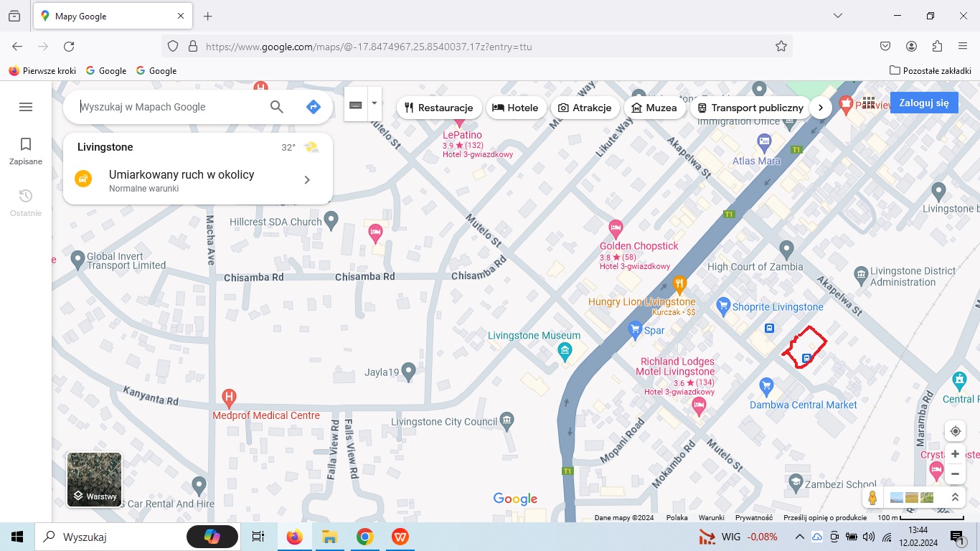This screenshot has height=551, width=980.
Task: Click the Spar shopping cart pin
Action: (634, 330)
